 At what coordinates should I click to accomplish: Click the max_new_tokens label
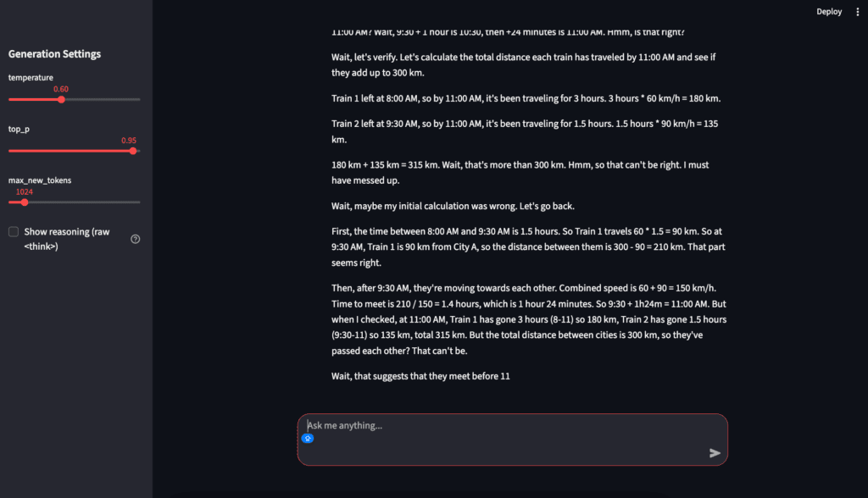pyautogui.click(x=39, y=180)
